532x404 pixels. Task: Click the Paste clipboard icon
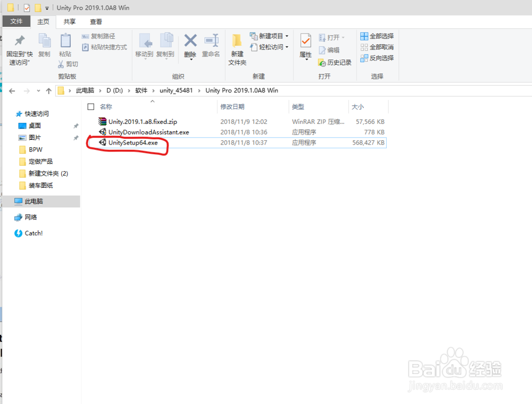(x=65, y=41)
